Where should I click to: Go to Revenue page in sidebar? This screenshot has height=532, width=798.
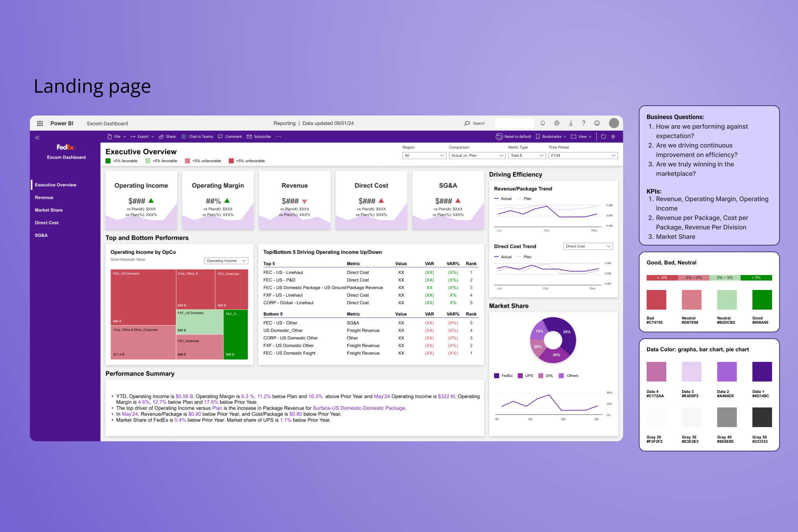tap(44, 198)
